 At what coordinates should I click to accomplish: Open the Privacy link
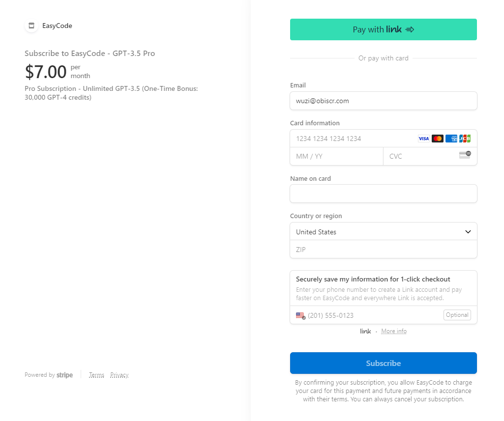pyautogui.click(x=119, y=375)
